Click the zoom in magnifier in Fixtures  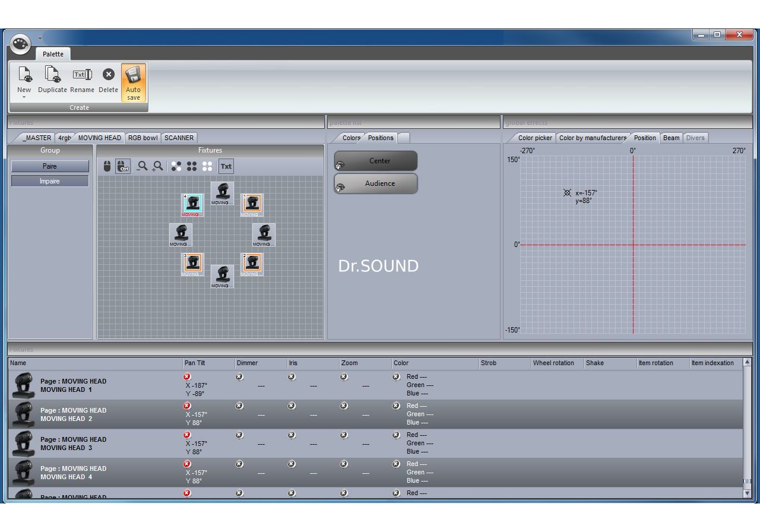(158, 166)
